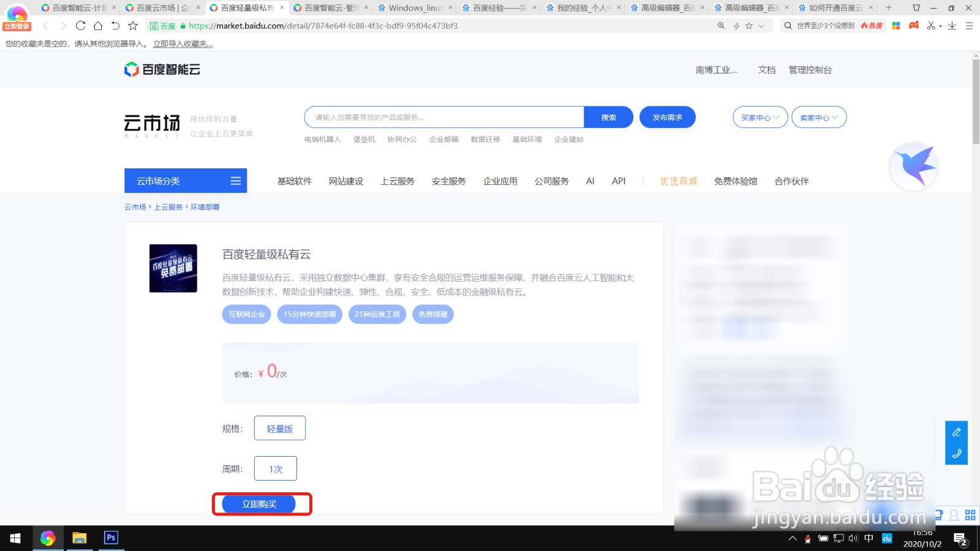Image resolution: width=980 pixels, height=551 pixels.
Task: Expand the 卖家中心 dropdown
Action: tap(819, 118)
